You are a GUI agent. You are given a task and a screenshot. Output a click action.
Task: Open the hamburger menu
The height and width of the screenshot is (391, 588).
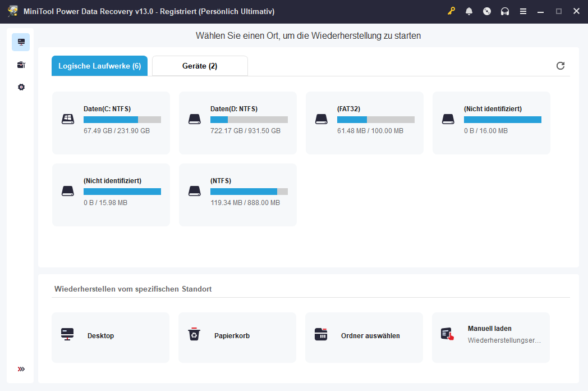click(523, 11)
